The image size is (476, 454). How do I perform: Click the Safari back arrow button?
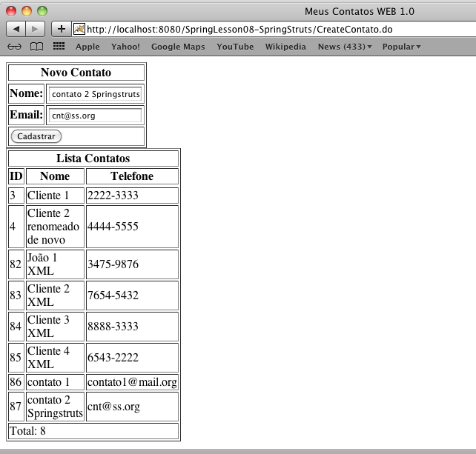[x=16, y=29]
